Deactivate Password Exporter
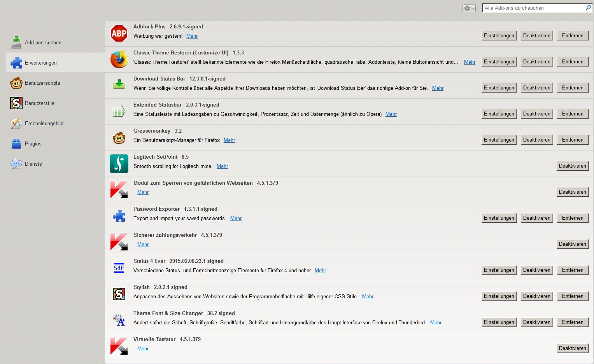 click(537, 218)
